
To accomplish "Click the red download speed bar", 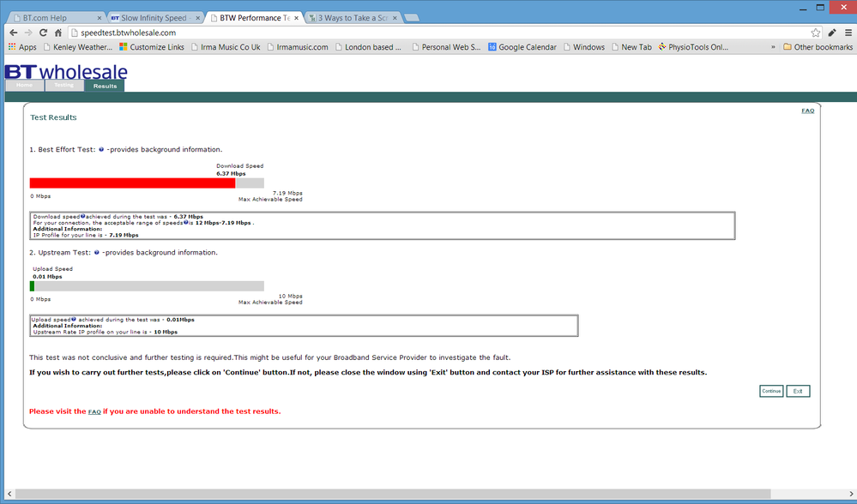I will click(132, 183).
